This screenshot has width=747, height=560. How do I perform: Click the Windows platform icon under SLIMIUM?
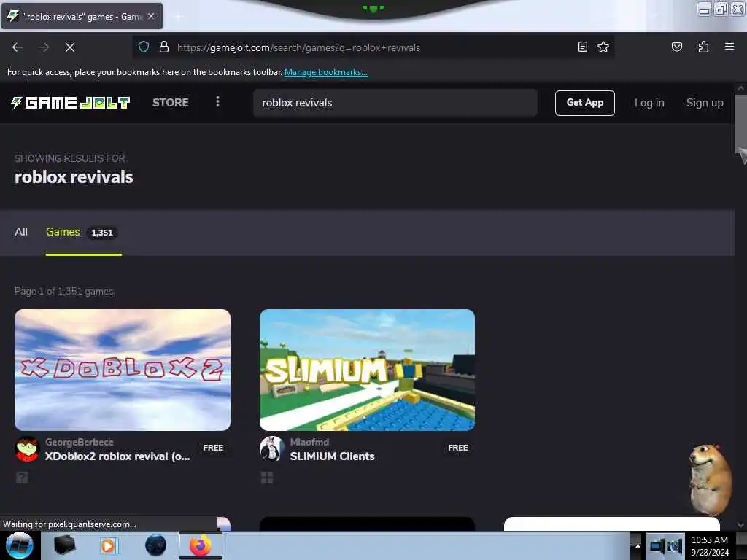coord(267,478)
